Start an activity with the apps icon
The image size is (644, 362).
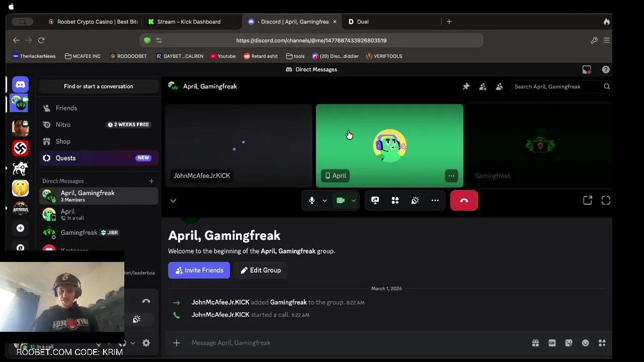[x=395, y=201]
